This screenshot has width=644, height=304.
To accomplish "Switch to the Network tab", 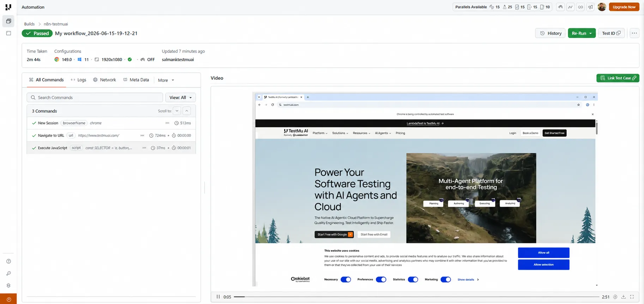I will point(104,80).
